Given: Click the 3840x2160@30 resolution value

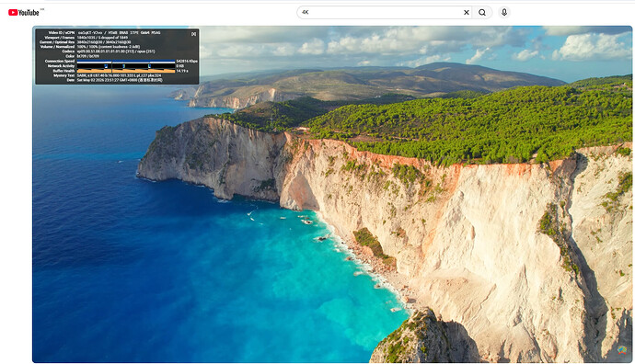Looking at the screenshot, I should [104, 42].
